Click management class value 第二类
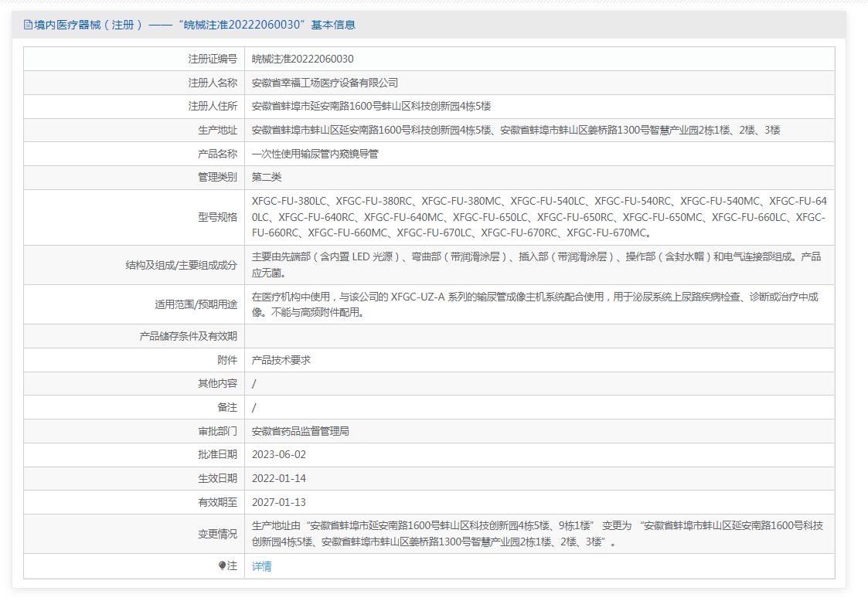Viewport: 868px width, 601px height. [x=267, y=177]
